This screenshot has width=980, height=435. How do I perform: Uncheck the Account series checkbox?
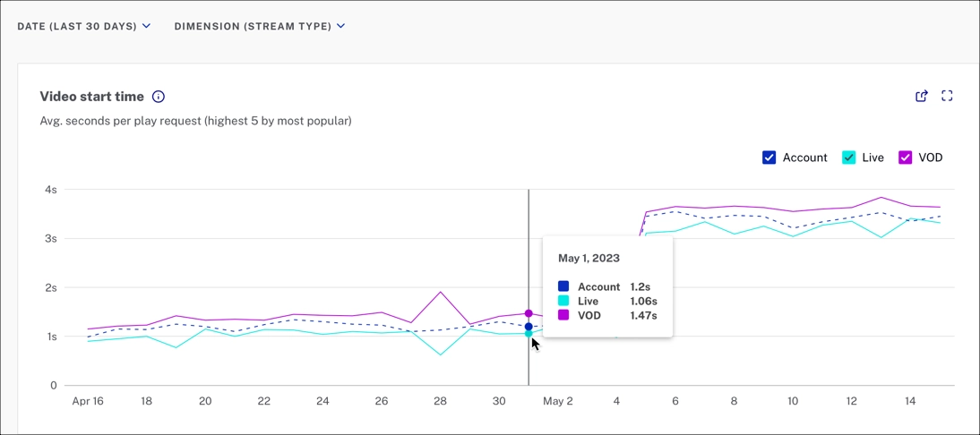pyautogui.click(x=769, y=158)
